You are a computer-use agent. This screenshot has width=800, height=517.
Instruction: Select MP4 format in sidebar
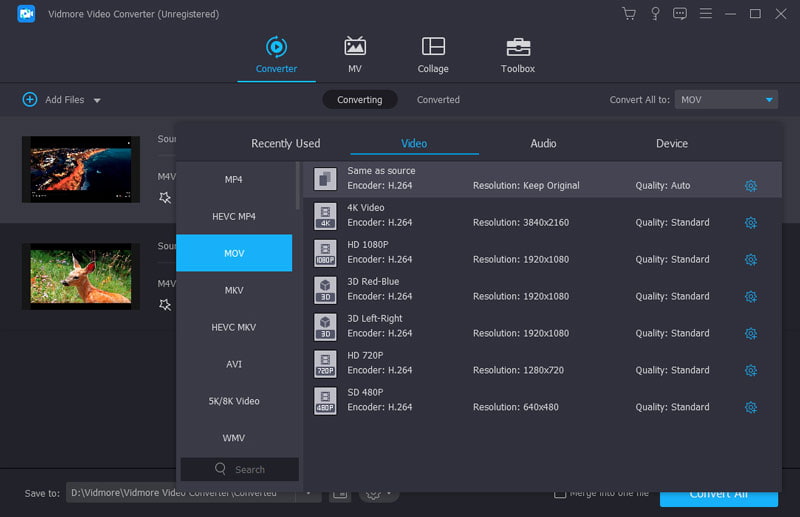point(234,179)
